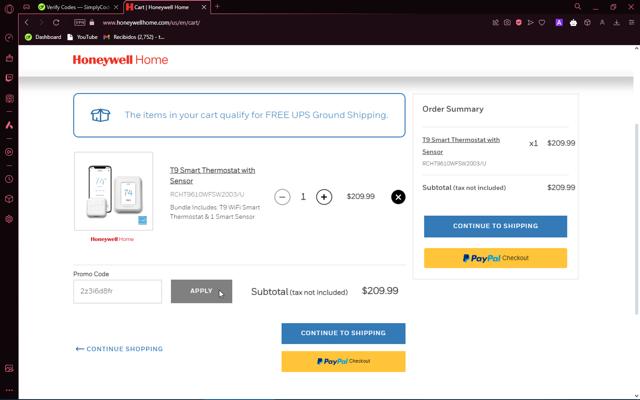Click PayPal Checkout in Order Summary
This screenshot has width=640, height=400.
[495, 258]
